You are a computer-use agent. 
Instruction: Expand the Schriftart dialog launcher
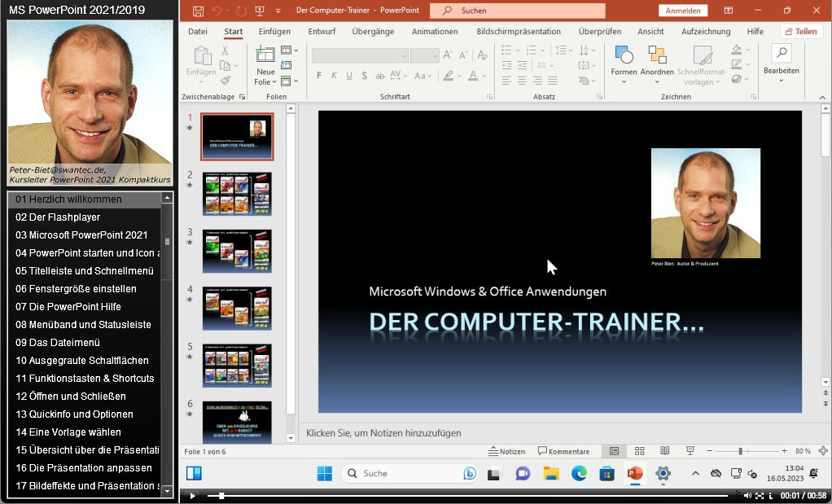(489, 97)
